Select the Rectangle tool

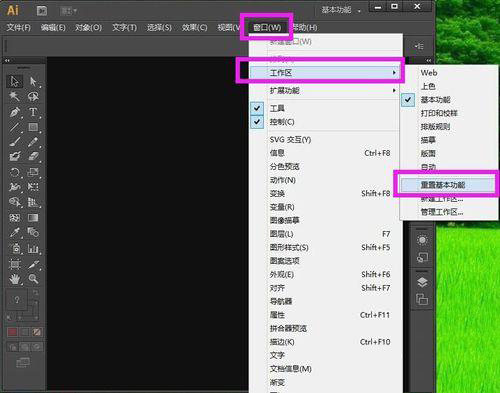[33, 127]
